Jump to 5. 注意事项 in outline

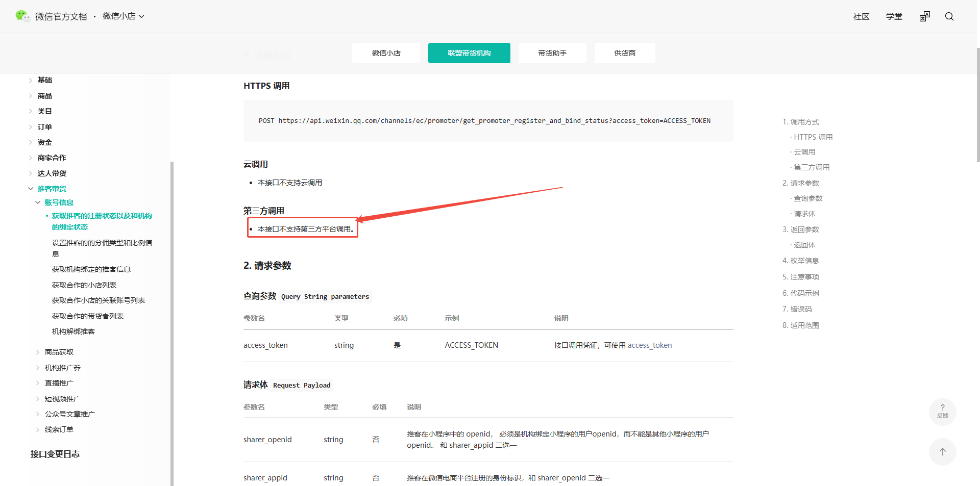pos(800,277)
